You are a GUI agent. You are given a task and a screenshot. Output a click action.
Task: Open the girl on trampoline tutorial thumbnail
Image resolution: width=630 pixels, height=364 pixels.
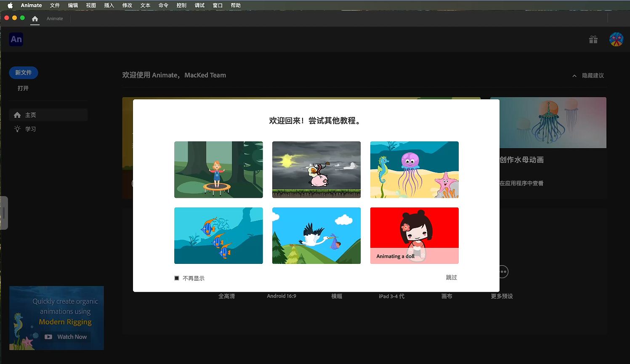point(218,170)
